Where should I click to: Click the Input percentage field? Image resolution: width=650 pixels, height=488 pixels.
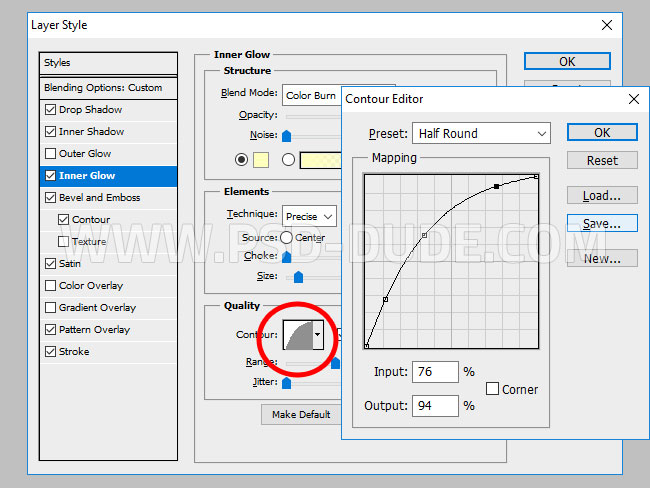pos(434,372)
